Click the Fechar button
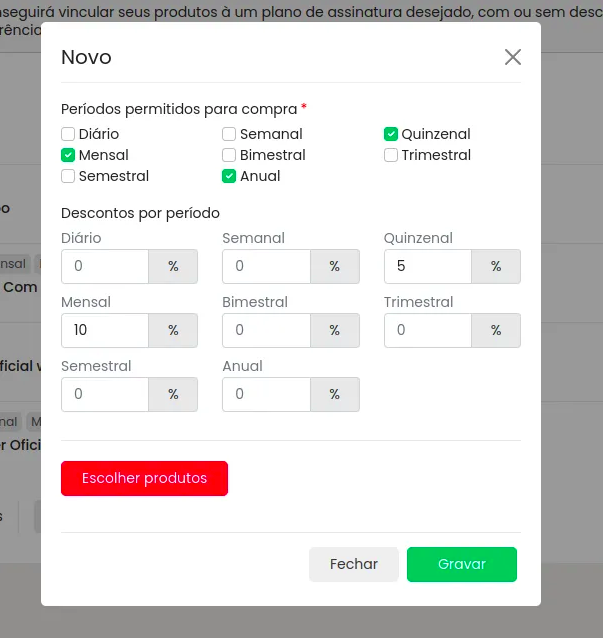This screenshot has height=638, width=603. pyautogui.click(x=354, y=564)
